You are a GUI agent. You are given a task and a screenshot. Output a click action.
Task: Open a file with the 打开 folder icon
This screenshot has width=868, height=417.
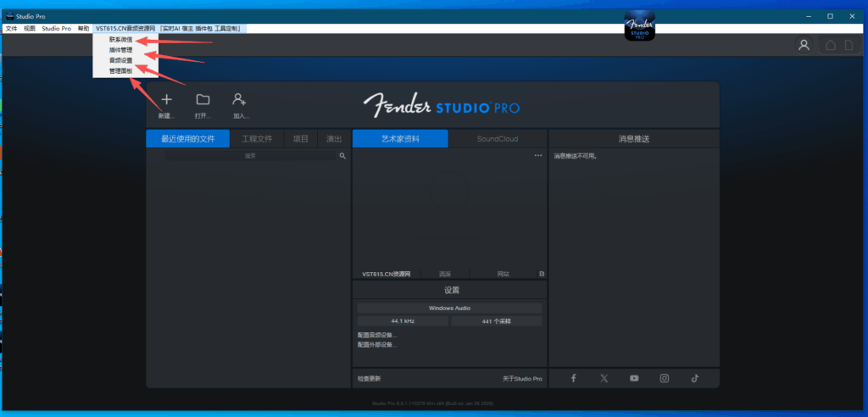[x=203, y=100]
